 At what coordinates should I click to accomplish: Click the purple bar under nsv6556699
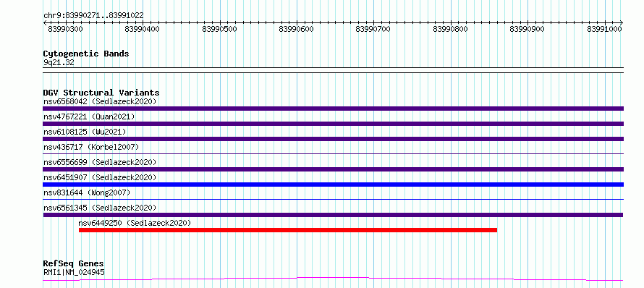click(333, 169)
